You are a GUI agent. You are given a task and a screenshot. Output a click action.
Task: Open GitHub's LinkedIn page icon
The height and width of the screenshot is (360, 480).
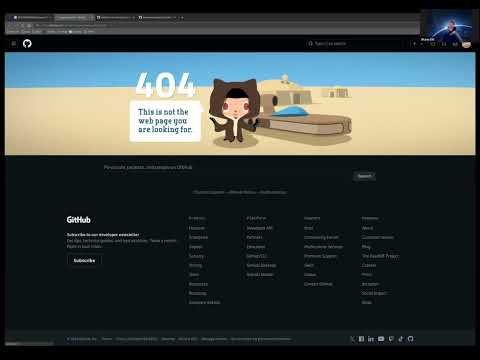(x=371, y=339)
